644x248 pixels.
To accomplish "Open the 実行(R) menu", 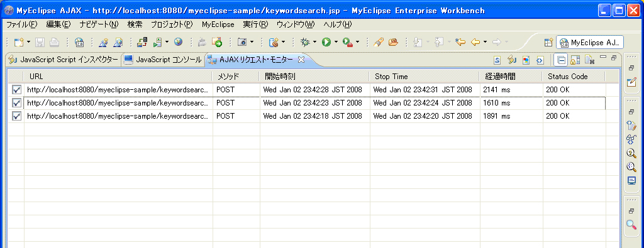I will (x=255, y=24).
